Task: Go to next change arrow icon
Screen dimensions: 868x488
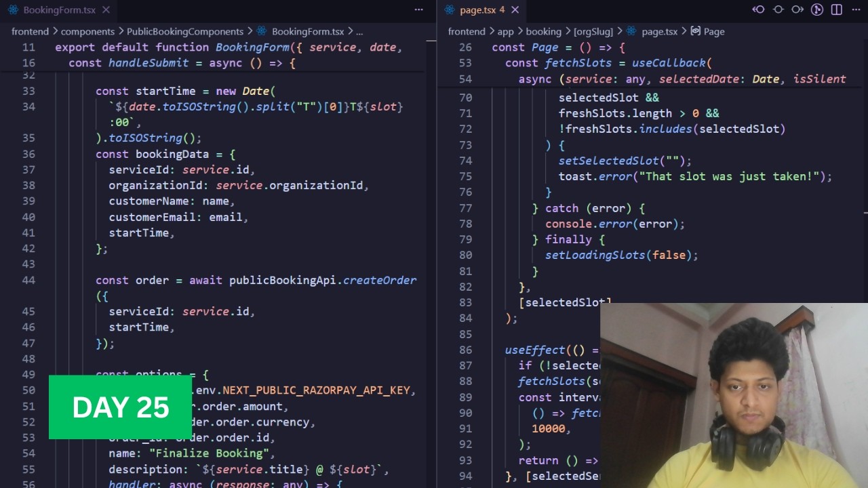Action: tap(798, 9)
